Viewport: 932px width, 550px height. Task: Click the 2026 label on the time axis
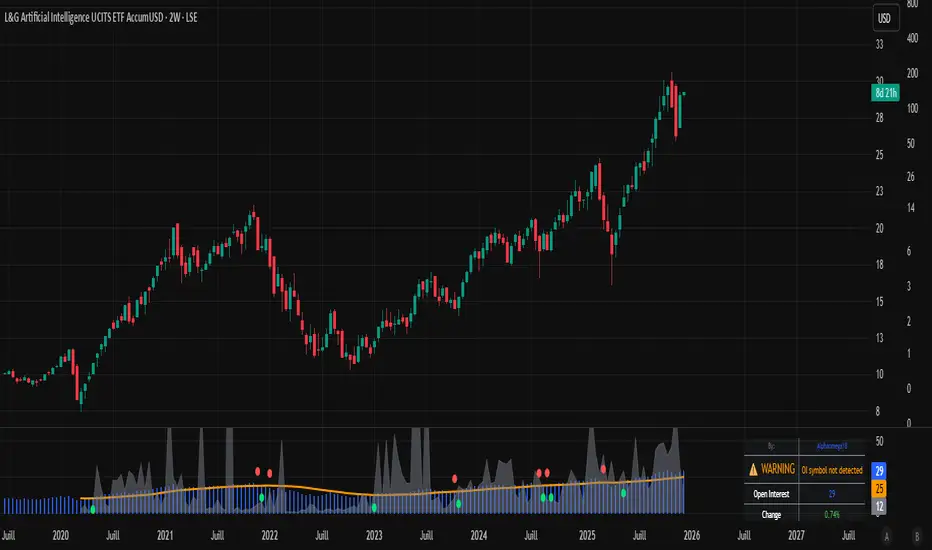[x=692, y=536]
